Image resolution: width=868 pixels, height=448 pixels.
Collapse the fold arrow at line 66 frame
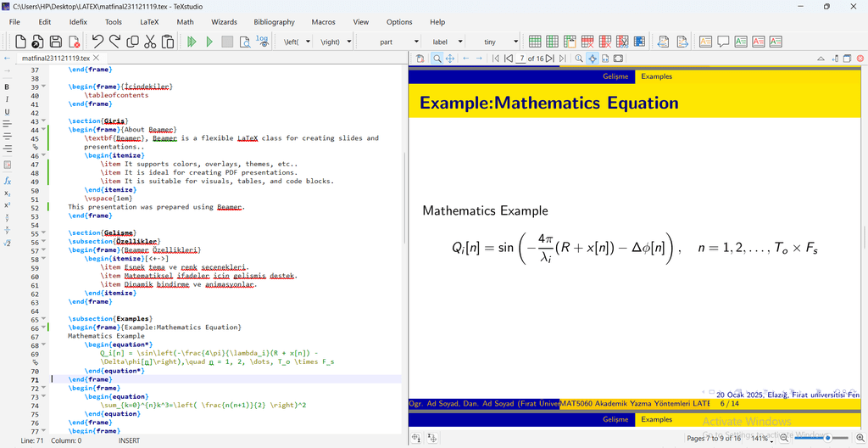point(44,328)
